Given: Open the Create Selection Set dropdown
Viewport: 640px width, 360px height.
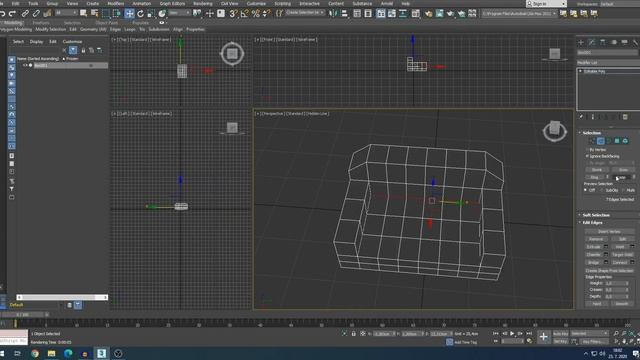Looking at the screenshot, I should click(304, 13).
